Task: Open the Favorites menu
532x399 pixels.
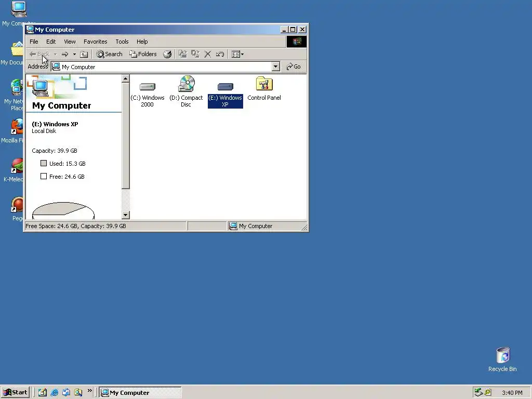Action: [x=96, y=42]
